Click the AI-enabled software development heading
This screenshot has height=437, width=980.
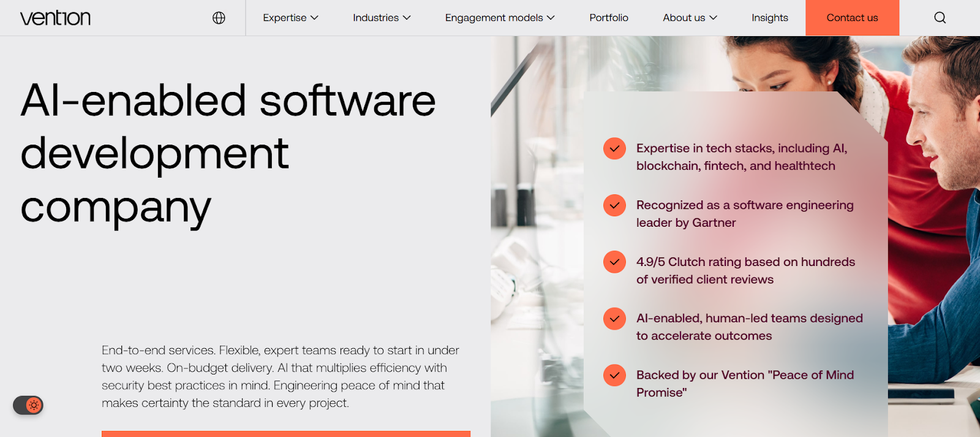[x=228, y=153]
